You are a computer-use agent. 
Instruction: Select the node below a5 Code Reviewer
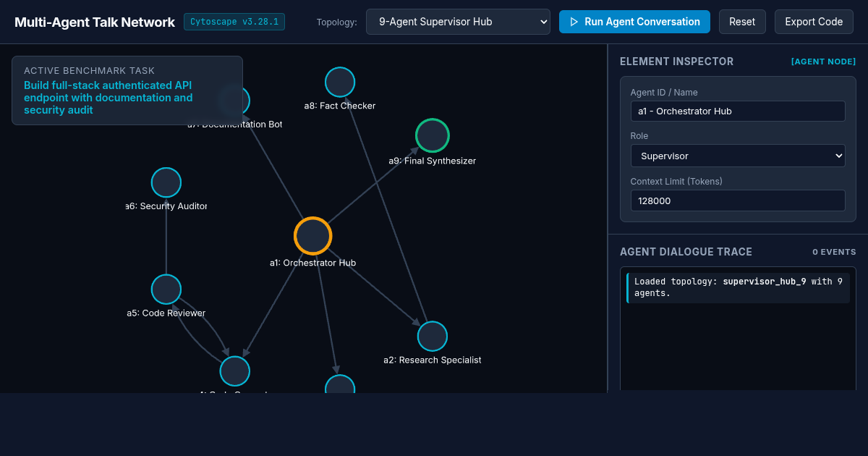coord(235,371)
